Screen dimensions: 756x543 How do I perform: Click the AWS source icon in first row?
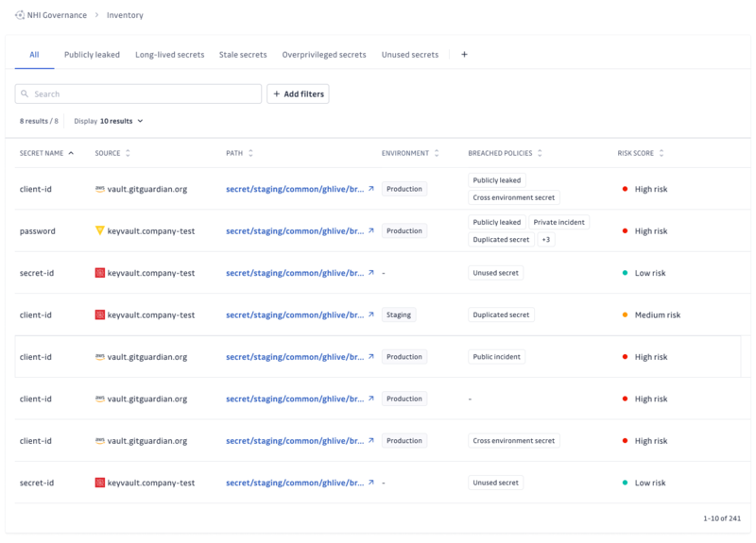tap(100, 189)
